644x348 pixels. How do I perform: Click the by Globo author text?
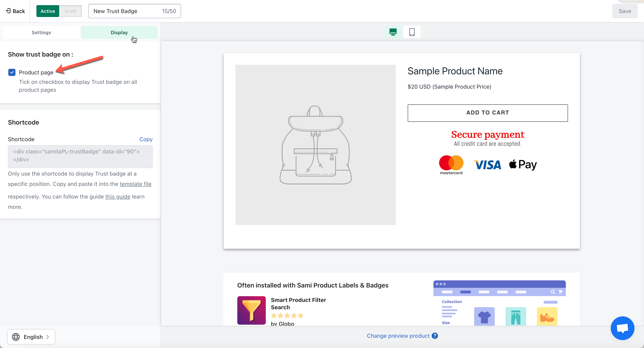(x=282, y=323)
